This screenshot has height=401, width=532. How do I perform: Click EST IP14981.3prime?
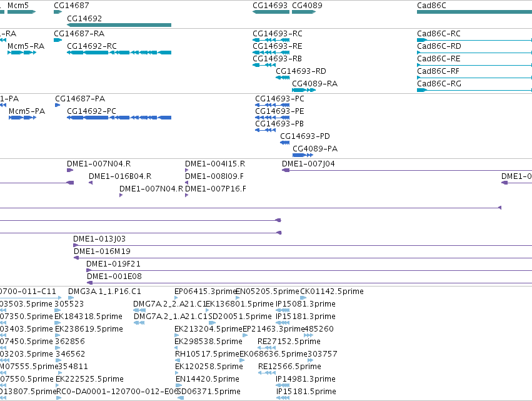[283, 386]
